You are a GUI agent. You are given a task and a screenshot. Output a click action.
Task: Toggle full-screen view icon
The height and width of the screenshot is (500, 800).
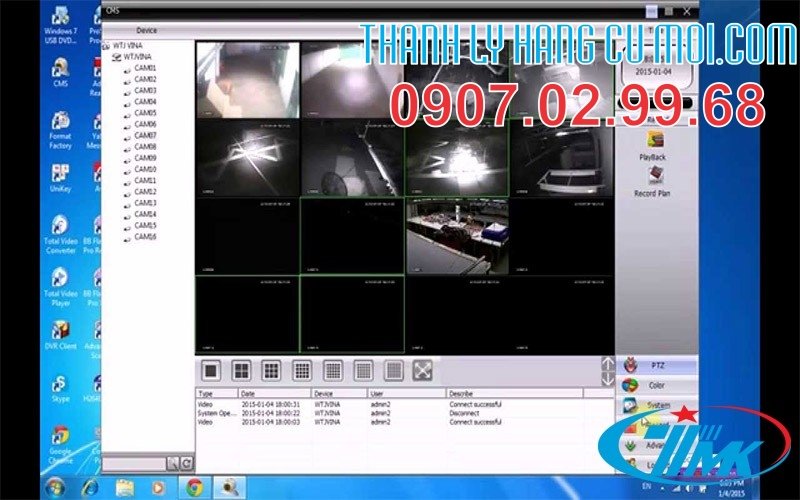tap(422, 370)
